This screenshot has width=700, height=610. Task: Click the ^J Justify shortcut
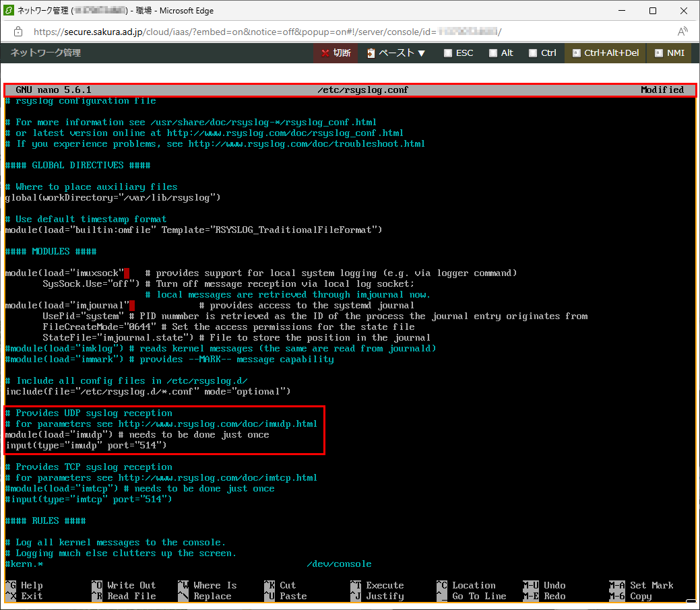point(377,596)
